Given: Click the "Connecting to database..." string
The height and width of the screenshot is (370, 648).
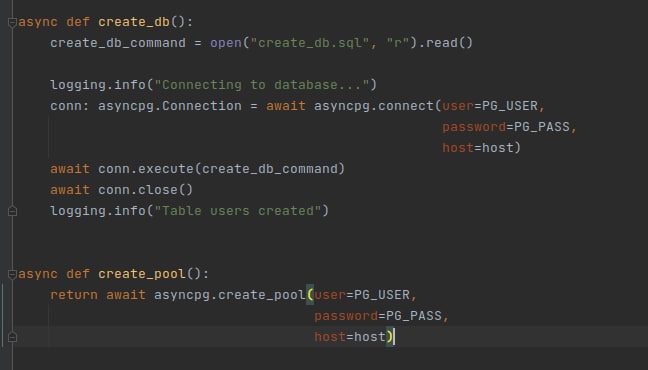Looking at the screenshot, I should 262,85.
